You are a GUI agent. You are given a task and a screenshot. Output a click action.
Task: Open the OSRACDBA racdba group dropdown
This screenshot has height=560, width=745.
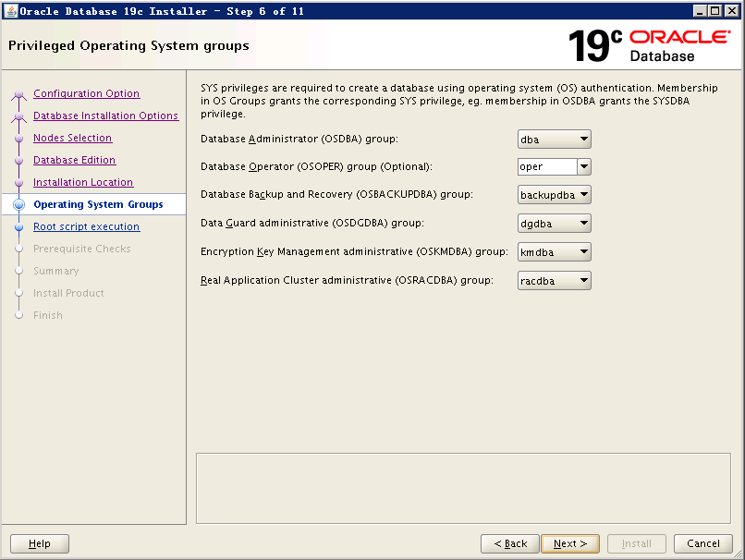point(554,281)
